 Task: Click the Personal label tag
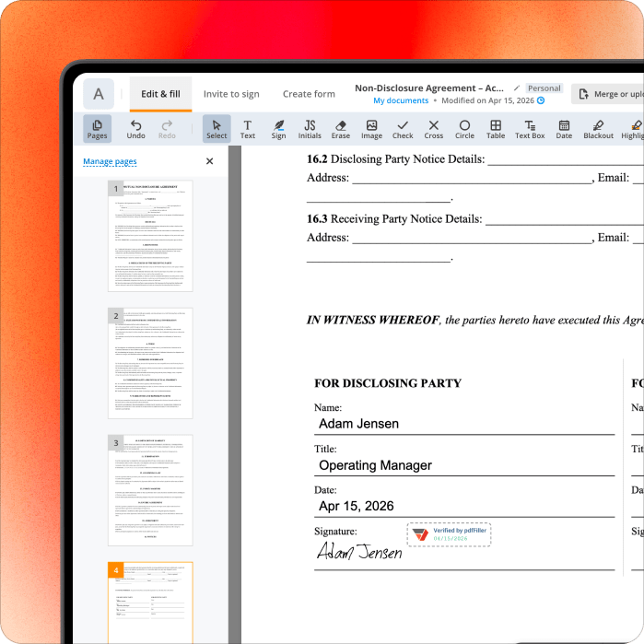[544, 88]
